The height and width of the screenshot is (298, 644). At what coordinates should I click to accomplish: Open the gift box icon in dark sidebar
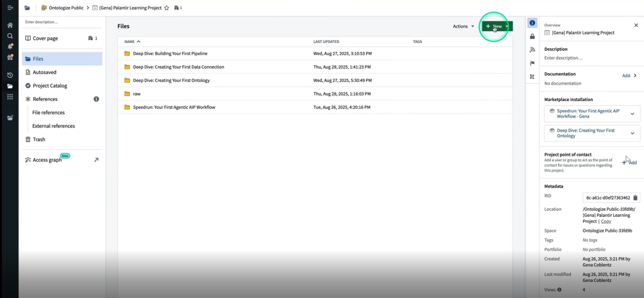click(10, 57)
